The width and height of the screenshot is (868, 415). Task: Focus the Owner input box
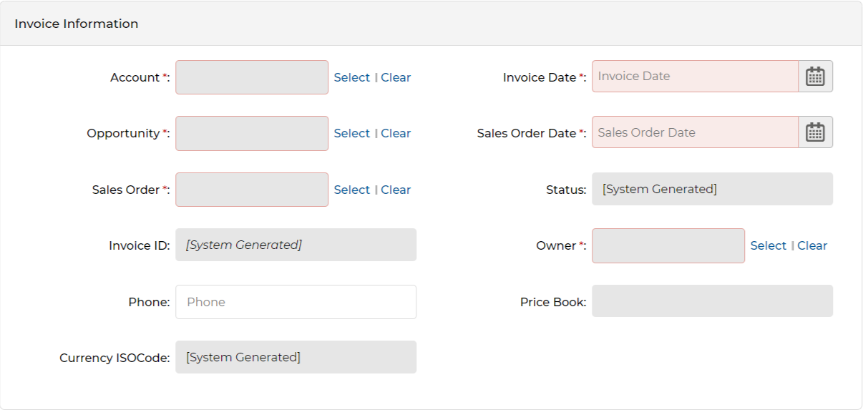(668, 245)
